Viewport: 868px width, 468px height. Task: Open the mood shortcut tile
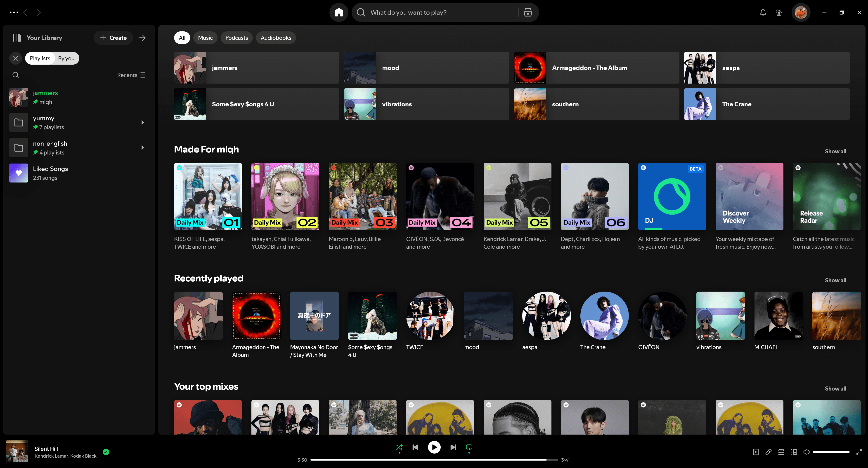pos(427,68)
